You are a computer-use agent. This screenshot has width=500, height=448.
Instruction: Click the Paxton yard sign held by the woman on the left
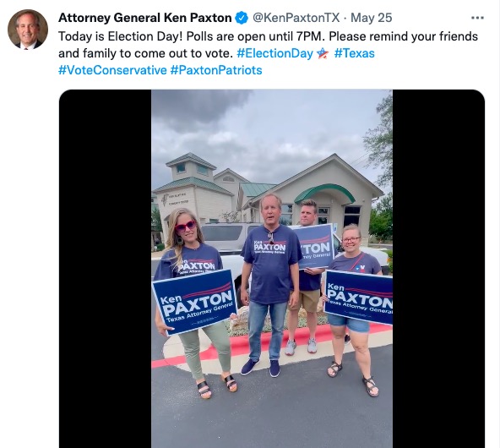coord(194,302)
